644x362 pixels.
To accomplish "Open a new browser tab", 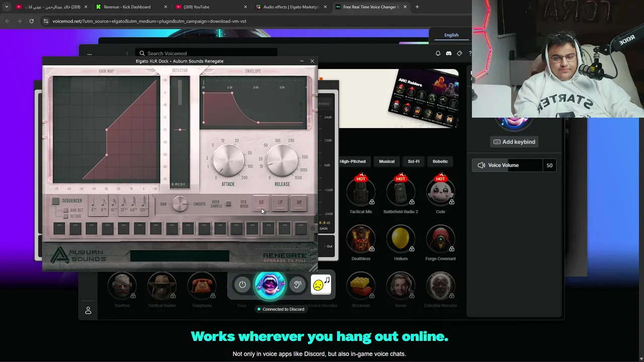I will (417, 7).
